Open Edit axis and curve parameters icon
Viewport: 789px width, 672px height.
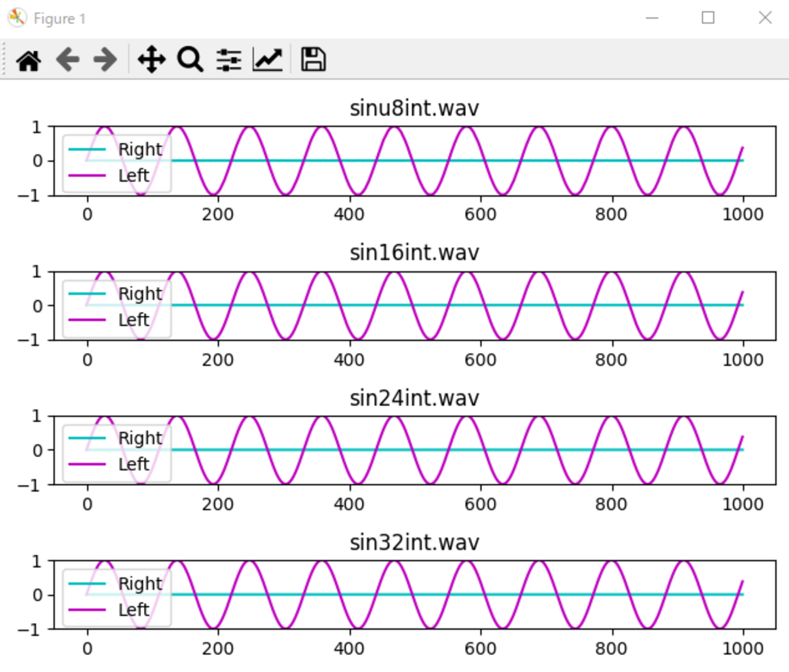268,60
